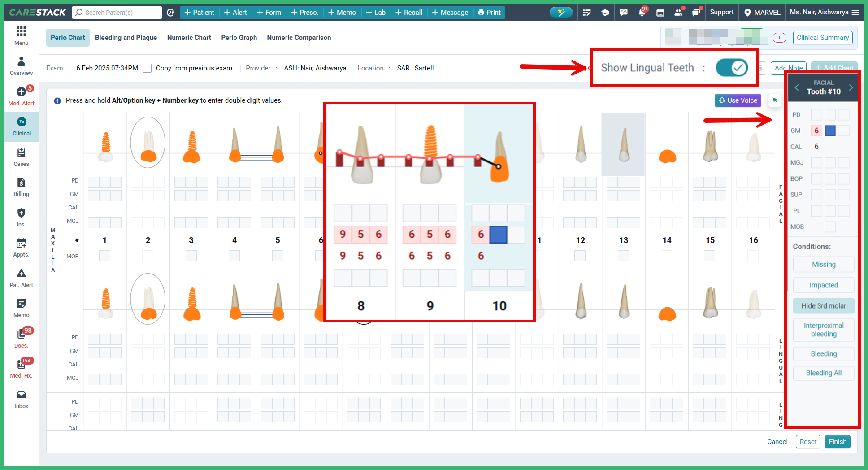Open Inbox from the left sidebar
This screenshot has height=470, width=868.
pos(21,398)
